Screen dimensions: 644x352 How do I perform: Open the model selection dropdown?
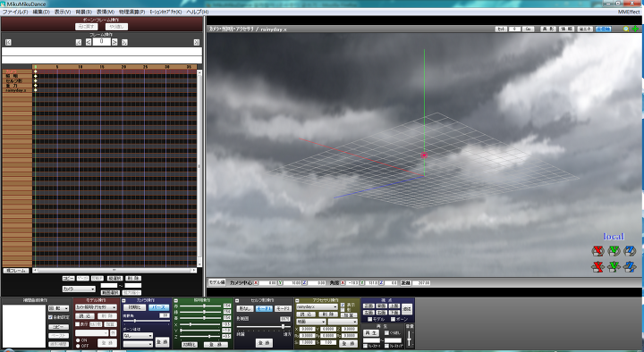click(96, 307)
